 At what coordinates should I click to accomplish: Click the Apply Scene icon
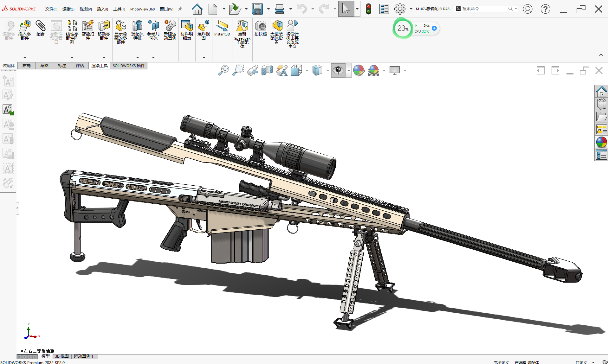(x=374, y=70)
